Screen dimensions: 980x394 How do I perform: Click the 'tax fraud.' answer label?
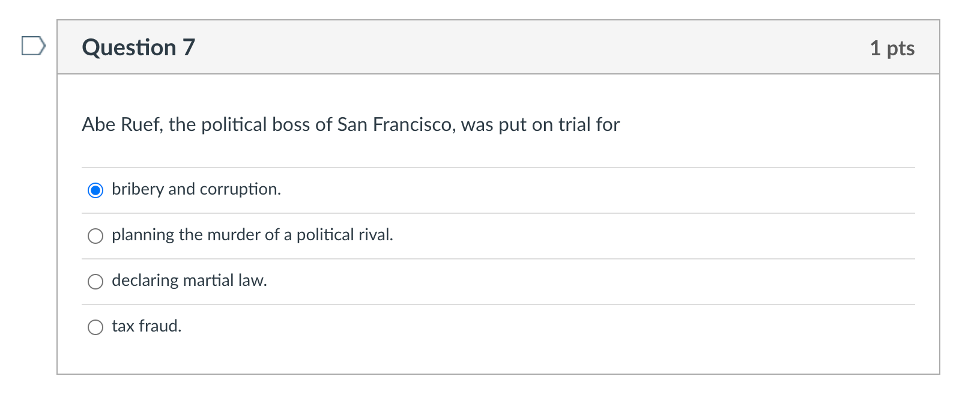coord(147,327)
